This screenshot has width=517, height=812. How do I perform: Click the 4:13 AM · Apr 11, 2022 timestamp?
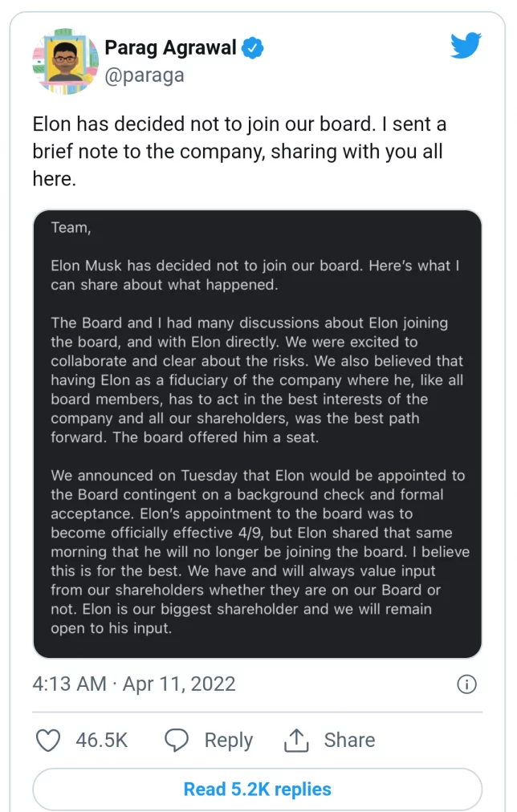(133, 684)
